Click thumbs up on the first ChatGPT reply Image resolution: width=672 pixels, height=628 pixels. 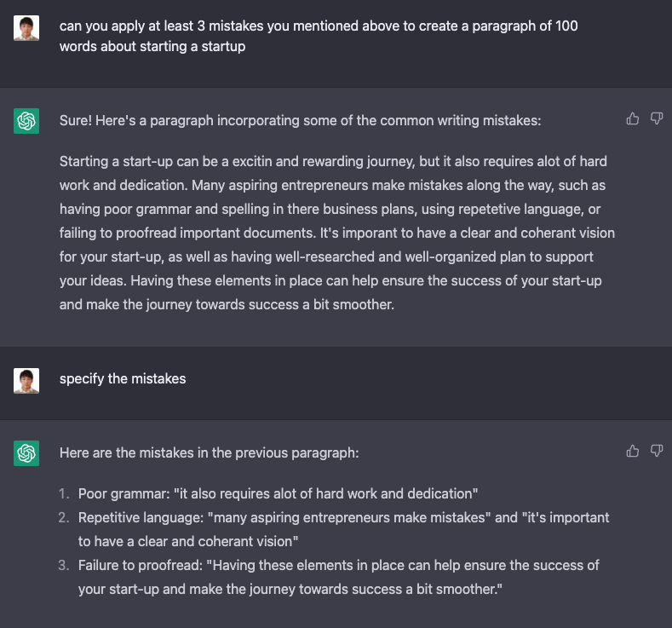(x=633, y=118)
